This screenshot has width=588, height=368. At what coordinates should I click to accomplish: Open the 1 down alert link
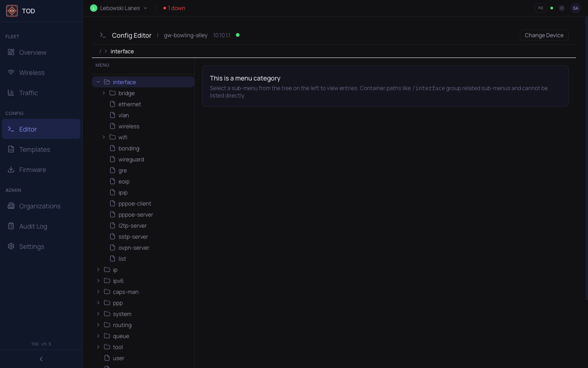[174, 8]
